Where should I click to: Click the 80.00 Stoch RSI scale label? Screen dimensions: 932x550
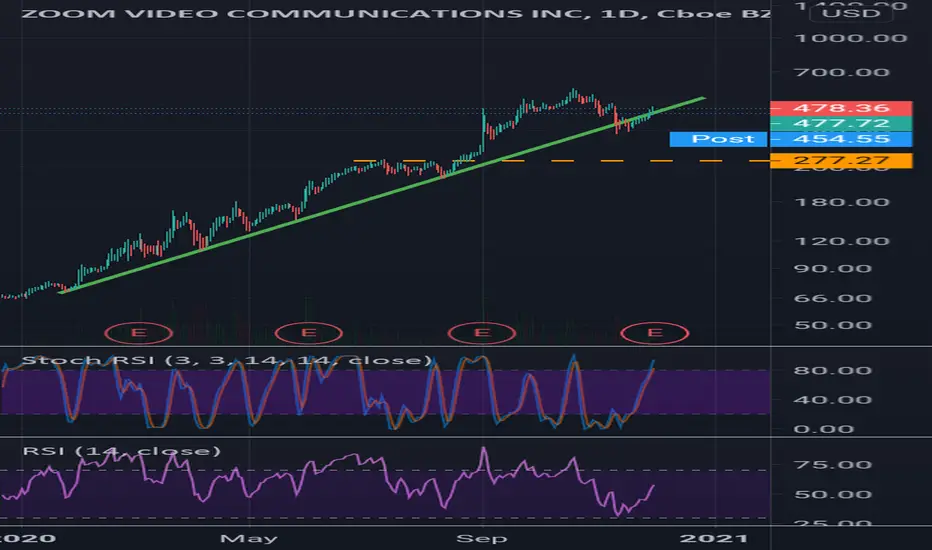[x=832, y=371]
